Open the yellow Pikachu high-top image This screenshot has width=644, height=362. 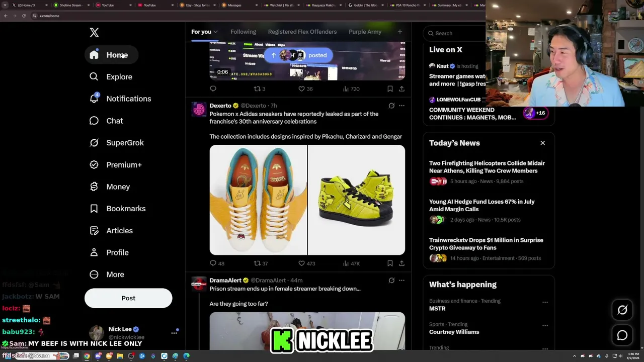tap(356, 200)
